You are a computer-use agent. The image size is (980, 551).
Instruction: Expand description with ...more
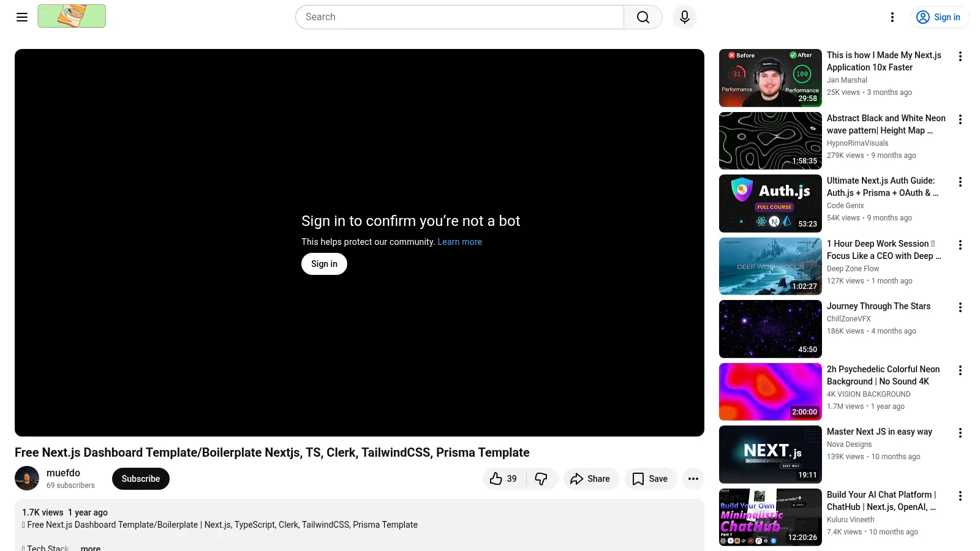[90, 547]
